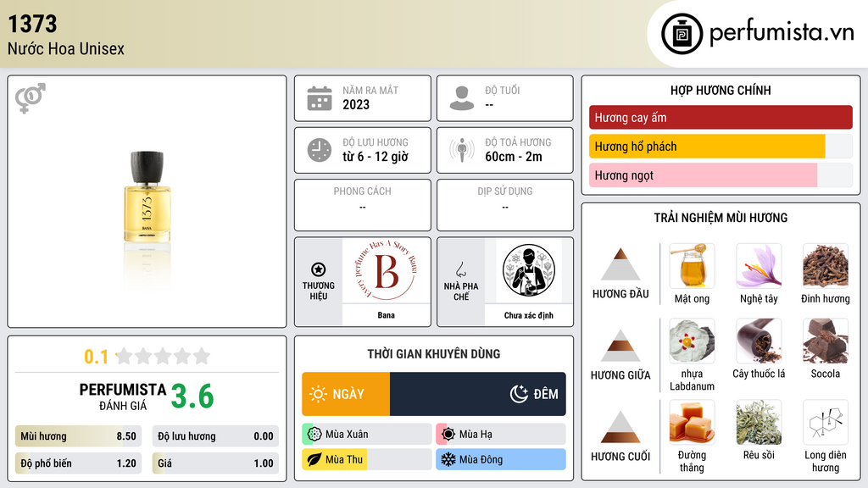Click the Giá 1.00 rating bar

tap(215, 463)
